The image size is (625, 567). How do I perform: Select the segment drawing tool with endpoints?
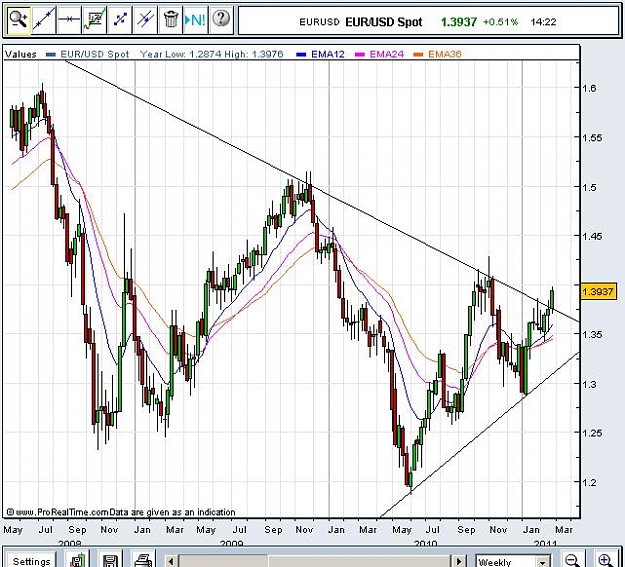pos(120,20)
